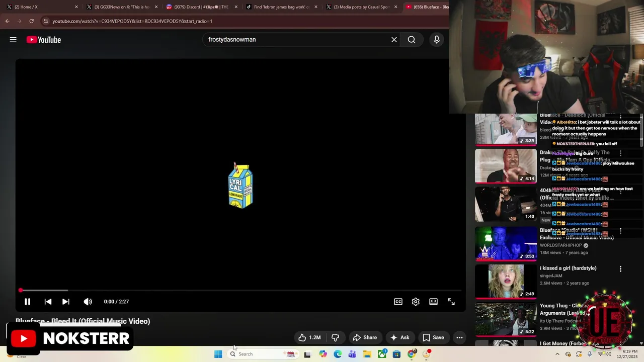Viewport: 644px width, 362px height.
Task: Go back in the browser
Action: coord(7,21)
